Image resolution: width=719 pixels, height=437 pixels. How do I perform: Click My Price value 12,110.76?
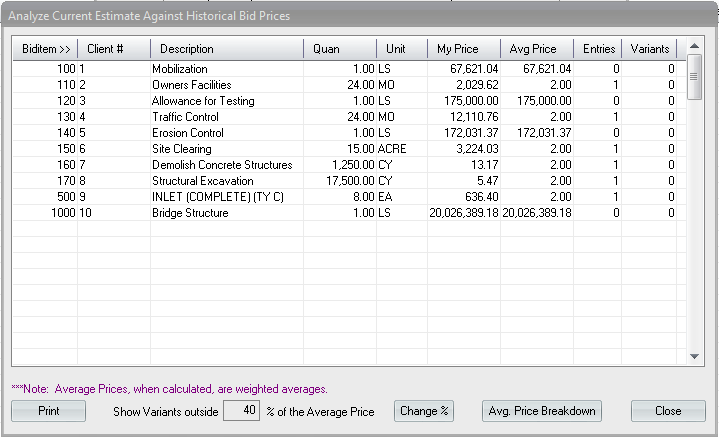coord(474,117)
